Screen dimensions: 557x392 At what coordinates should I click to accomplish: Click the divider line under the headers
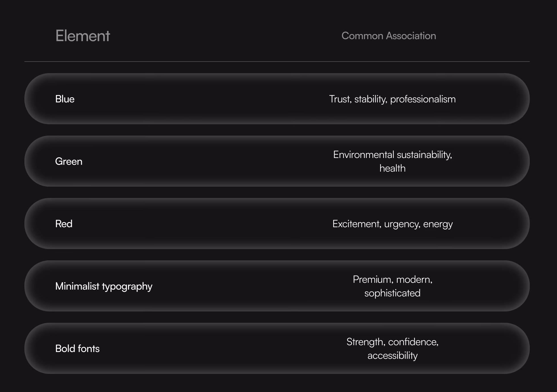point(277,62)
